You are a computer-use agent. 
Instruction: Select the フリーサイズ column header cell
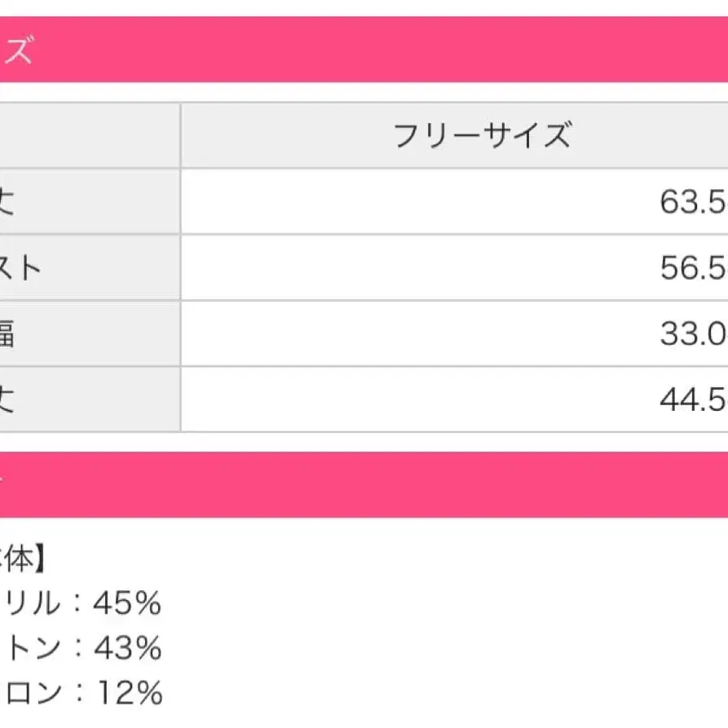point(481,135)
